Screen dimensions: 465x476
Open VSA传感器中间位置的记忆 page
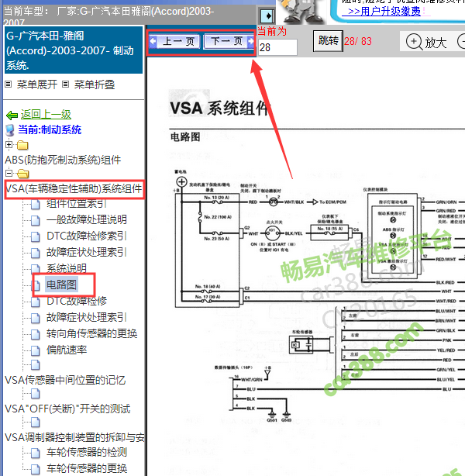(x=65, y=380)
